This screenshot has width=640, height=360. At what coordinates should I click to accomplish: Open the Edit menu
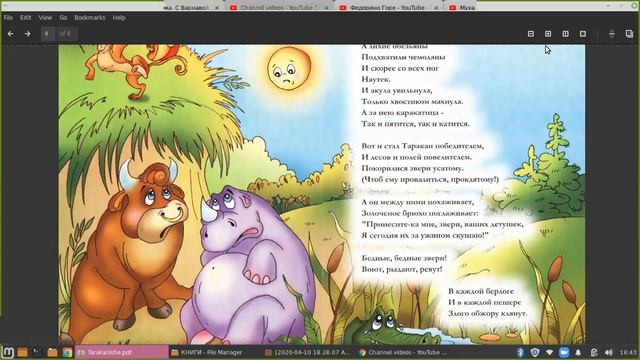(x=25, y=18)
